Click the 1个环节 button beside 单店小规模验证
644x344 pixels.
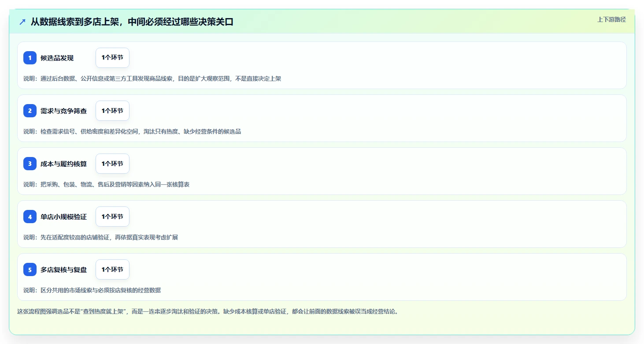click(112, 217)
